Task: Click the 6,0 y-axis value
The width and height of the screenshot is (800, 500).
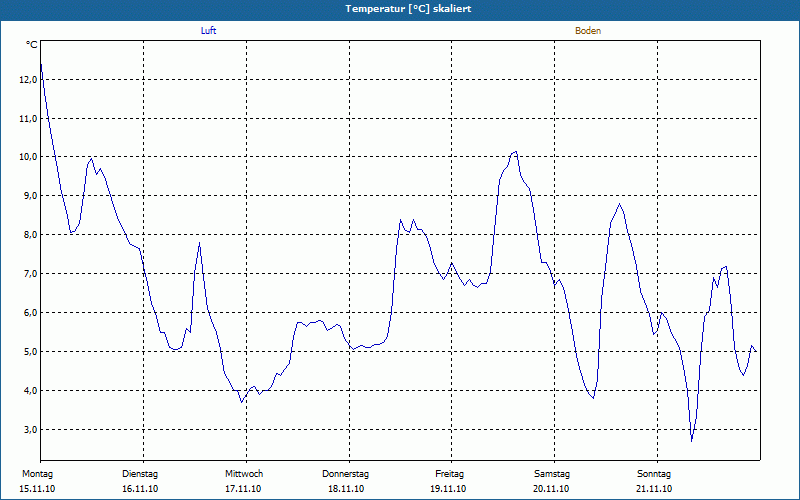Action: pyautogui.click(x=30, y=312)
